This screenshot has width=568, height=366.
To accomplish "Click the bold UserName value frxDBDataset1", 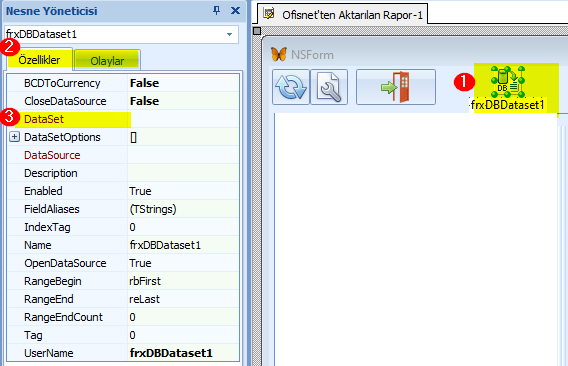I will coord(171,353).
